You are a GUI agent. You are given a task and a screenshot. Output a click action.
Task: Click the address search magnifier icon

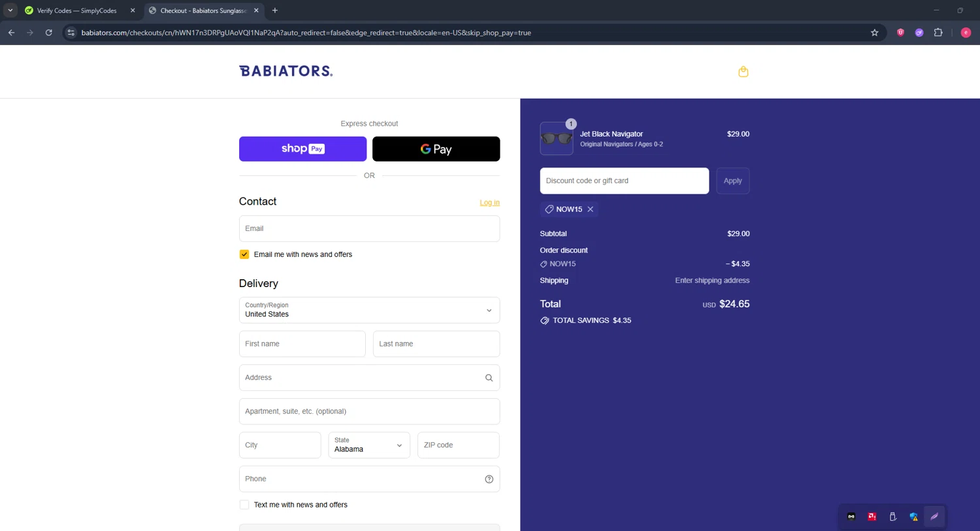click(x=489, y=378)
